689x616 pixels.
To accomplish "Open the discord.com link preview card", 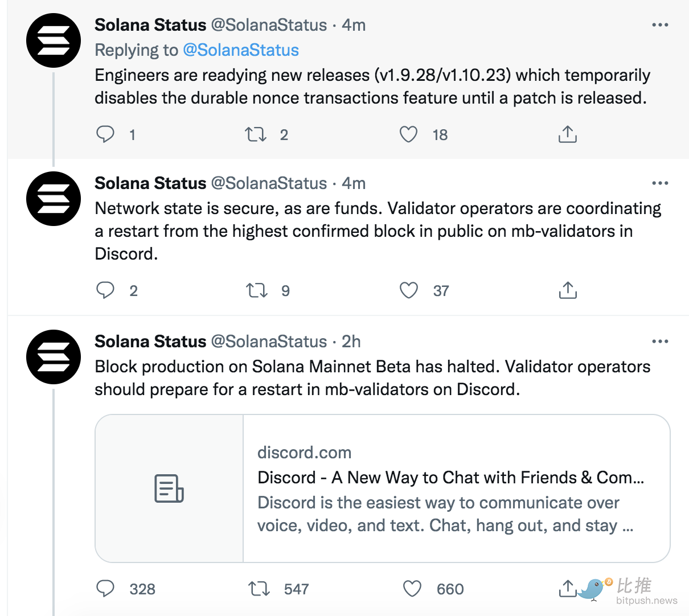I will pos(383,488).
